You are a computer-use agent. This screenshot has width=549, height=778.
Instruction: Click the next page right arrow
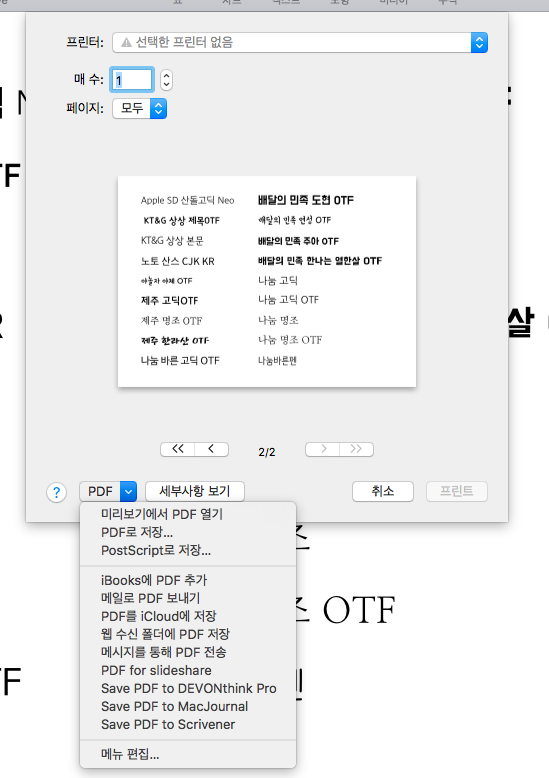pyautogui.click(x=323, y=449)
